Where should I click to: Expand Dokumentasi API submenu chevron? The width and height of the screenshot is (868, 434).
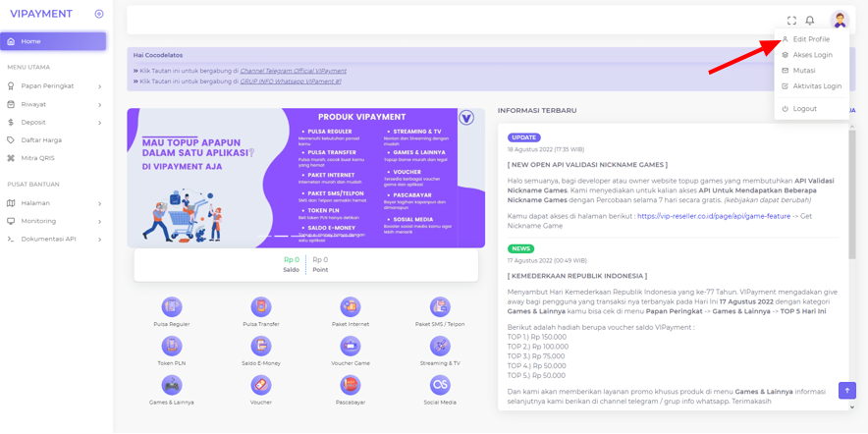pos(99,240)
